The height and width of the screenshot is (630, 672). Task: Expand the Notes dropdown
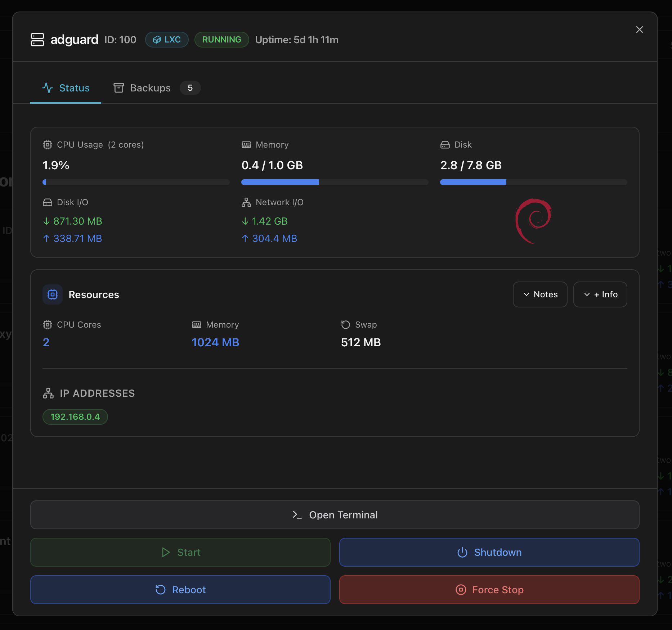[540, 294]
